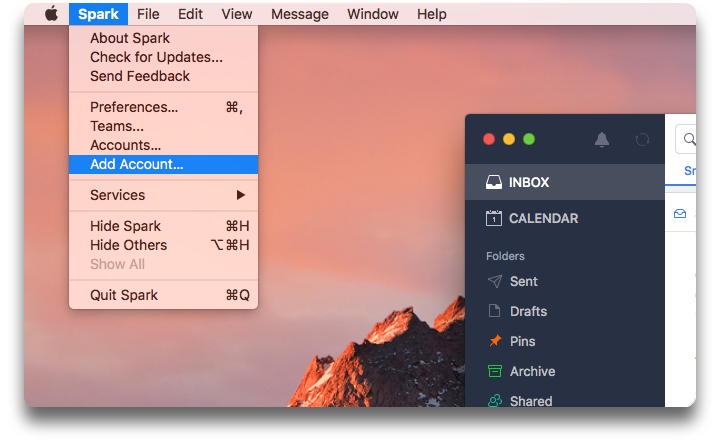Open the Apple menu icon
720x440 pixels.
pos(51,14)
